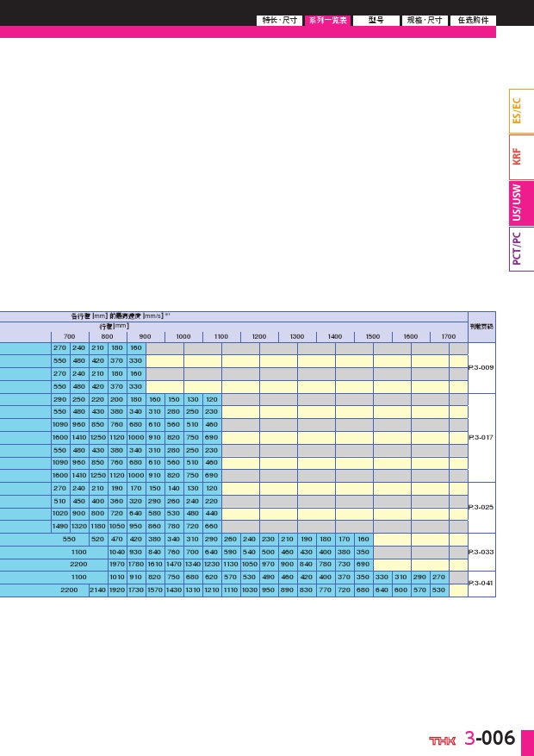
Task: Select the 1000 stroke column header
Action: 183,336
